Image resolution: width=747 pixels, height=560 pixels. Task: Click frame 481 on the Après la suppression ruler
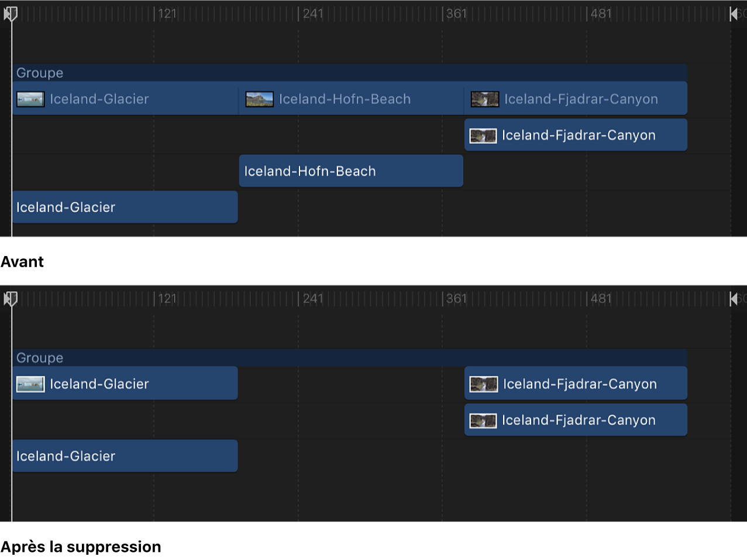pos(587,299)
